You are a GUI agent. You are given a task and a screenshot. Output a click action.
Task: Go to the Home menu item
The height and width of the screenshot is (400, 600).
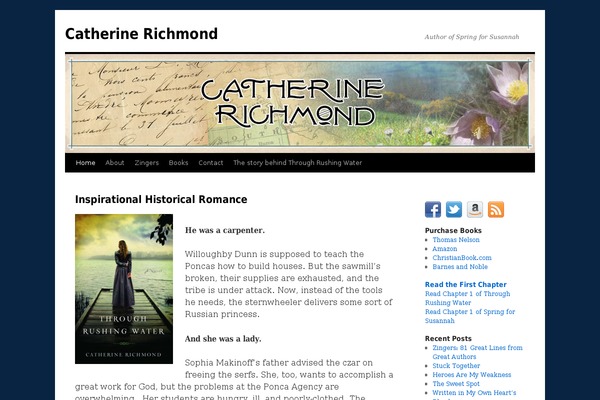click(x=85, y=163)
